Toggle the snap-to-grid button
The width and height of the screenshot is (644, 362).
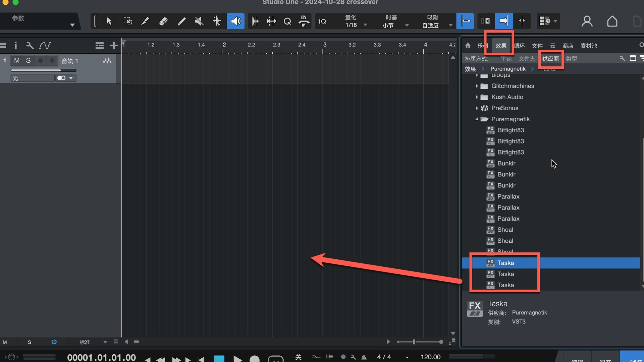[x=465, y=21]
